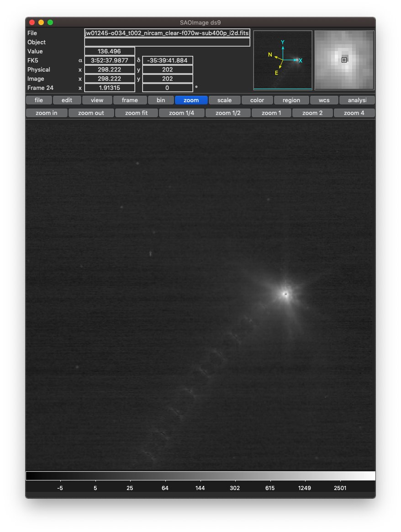Image resolution: width=401 pixels, height=532 pixels.
Task: Select the view button row
Action: tap(97, 100)
